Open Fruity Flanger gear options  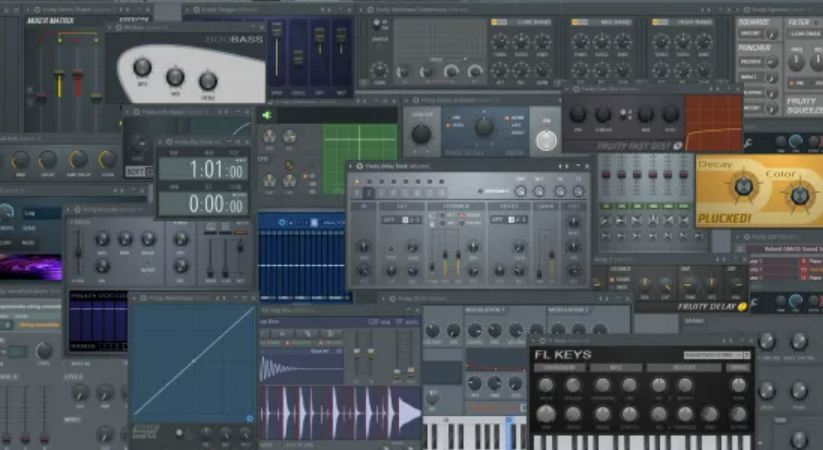tap(196, 9)
